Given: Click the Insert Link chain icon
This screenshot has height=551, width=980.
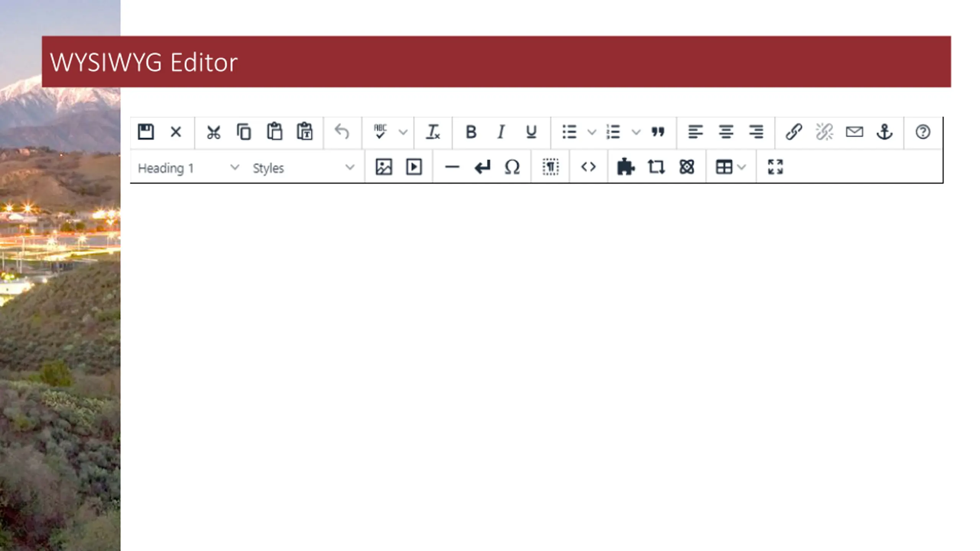Looking at the screenshot, I should pyautogui.click(x=794, y=132).
